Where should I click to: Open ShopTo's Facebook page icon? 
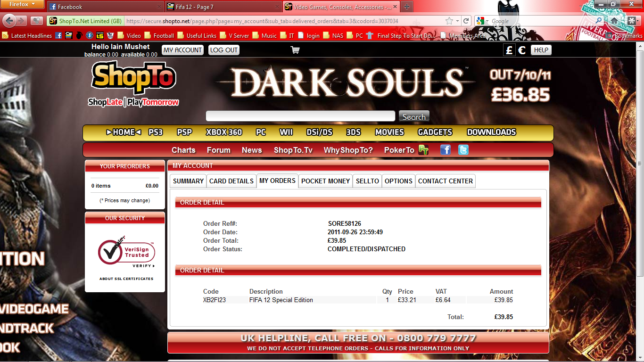(x=445, y=150)
